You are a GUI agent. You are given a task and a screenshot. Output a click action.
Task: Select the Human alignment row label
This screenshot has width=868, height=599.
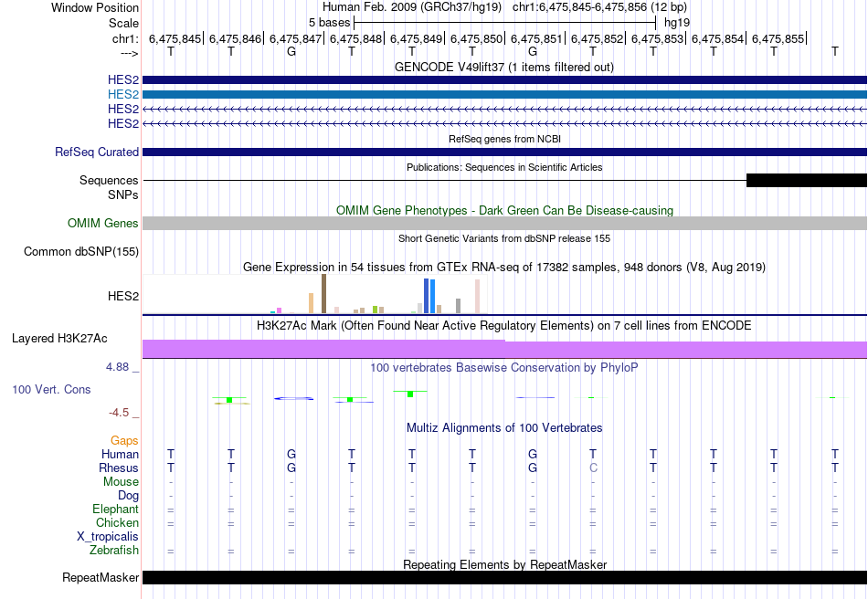(x=120, y=454)
